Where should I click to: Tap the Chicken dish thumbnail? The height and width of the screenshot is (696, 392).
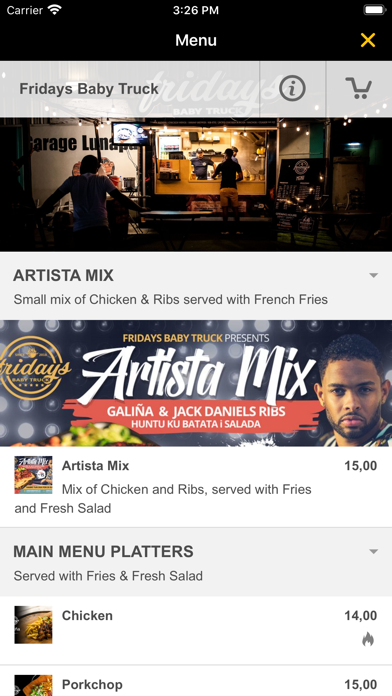click(x=33, y=625)
